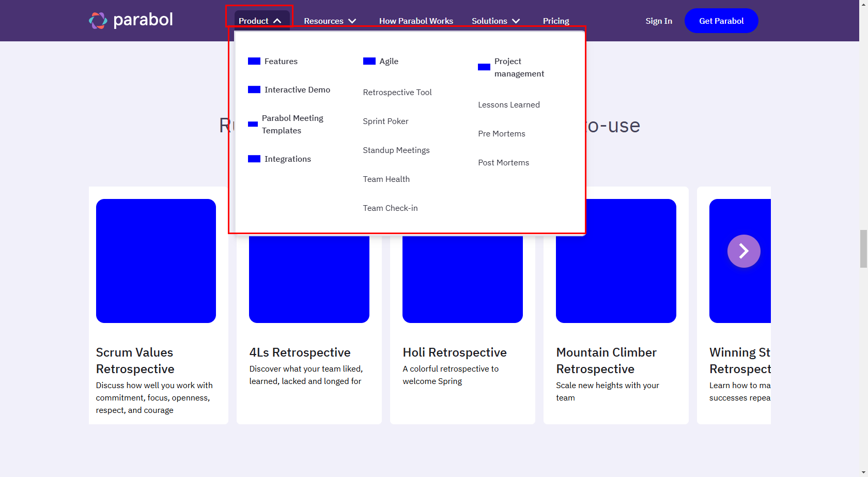Go to the Pricing page
The width and height of the screenshot is (868, 477).
555,21
